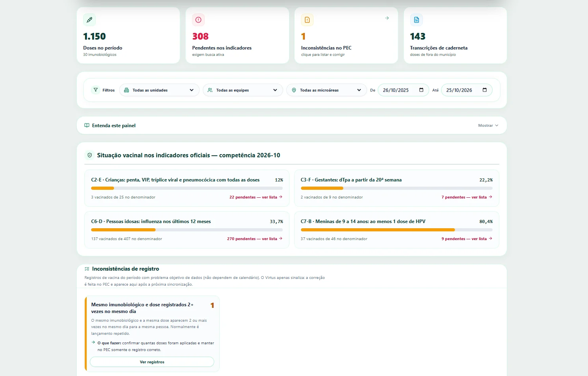This screenshot has width=588, height=376.
Task: Click the arrow on Inconsistências no PEC card
Action: click(x=387, y=18)
